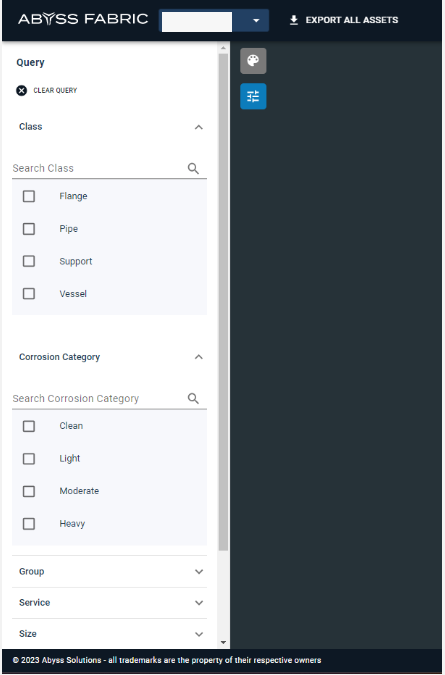Select the Moderate corrosion checkbox
The height and width of the screenshot is (675, 445).
point(29,491)
